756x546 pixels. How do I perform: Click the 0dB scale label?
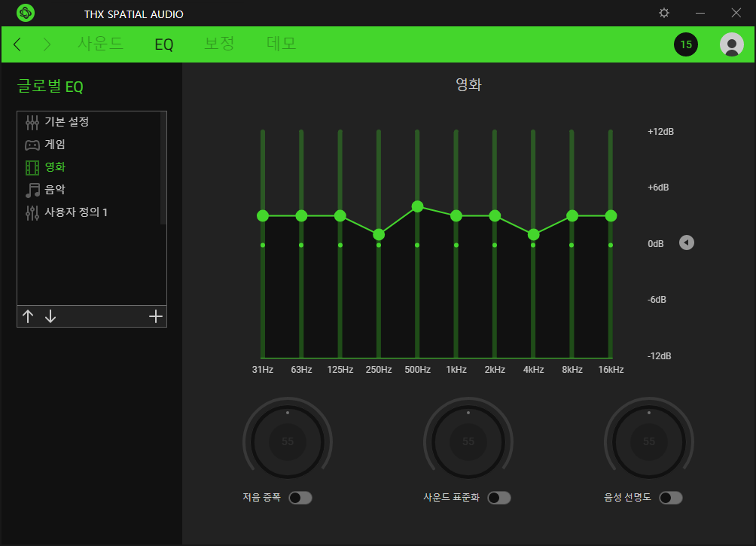click(656, 243)
